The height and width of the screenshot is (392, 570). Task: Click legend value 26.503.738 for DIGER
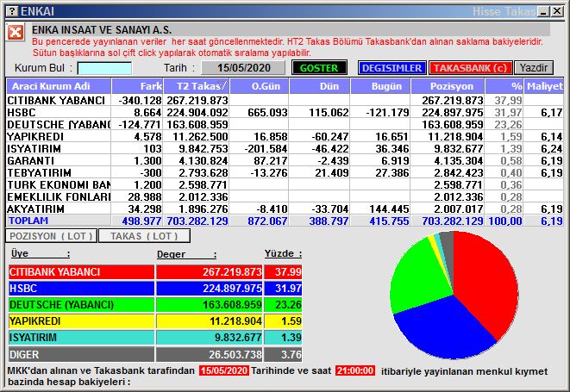point(235,354)
